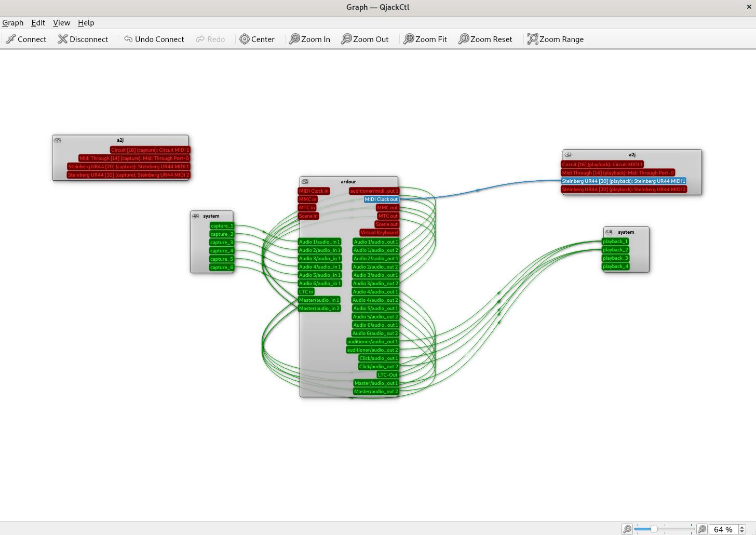Select the Audio 4/audio_out 2 port

375,300
